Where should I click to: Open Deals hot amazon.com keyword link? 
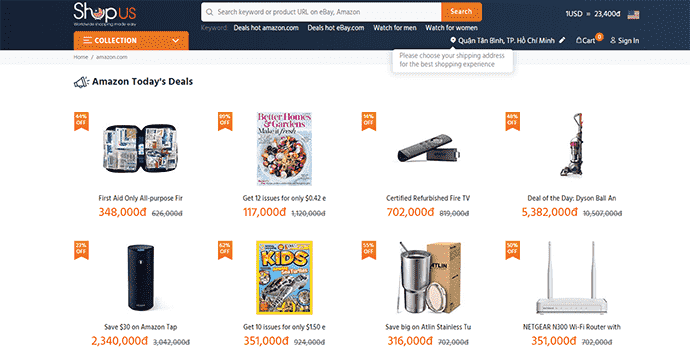266,28
